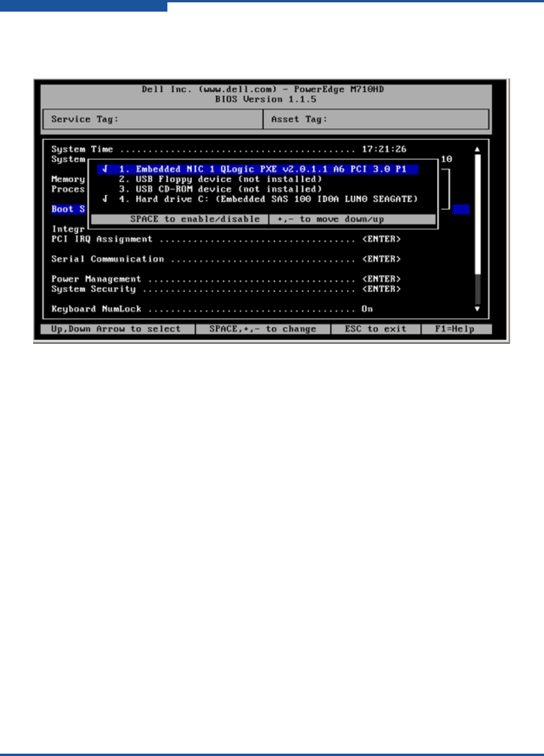Viewport: 544px width, 756px height.
Task: Click ENTER next to Serial Communication
Action: (x=381, y=259)
